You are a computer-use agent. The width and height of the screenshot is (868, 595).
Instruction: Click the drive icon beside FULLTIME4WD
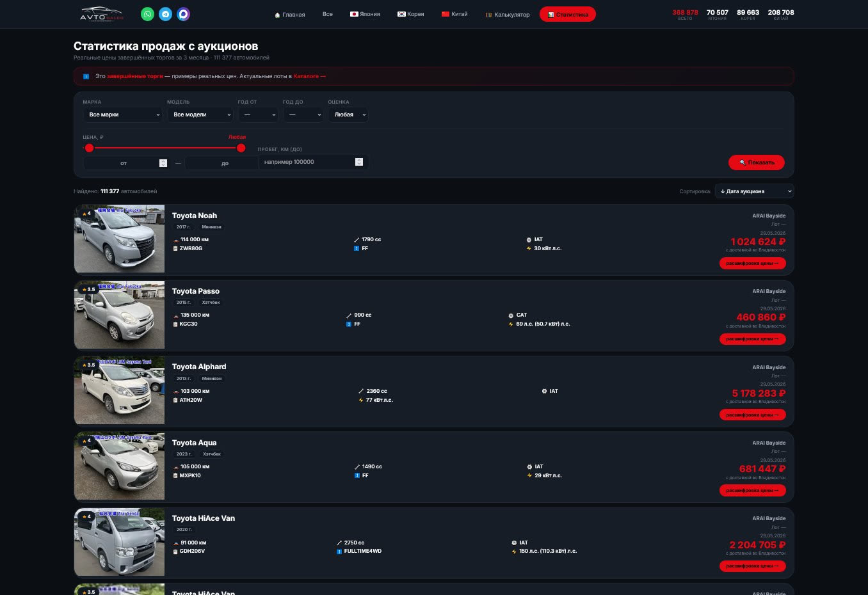339,551
